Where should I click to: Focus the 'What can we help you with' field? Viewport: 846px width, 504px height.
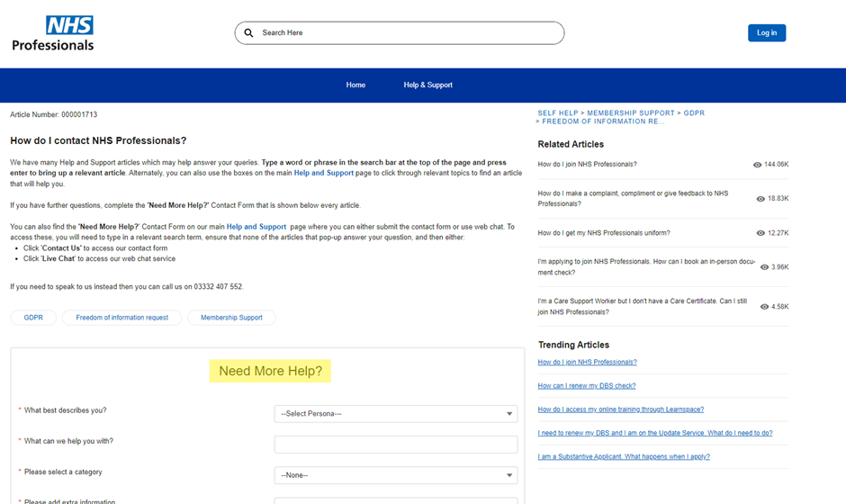point(395,445)
